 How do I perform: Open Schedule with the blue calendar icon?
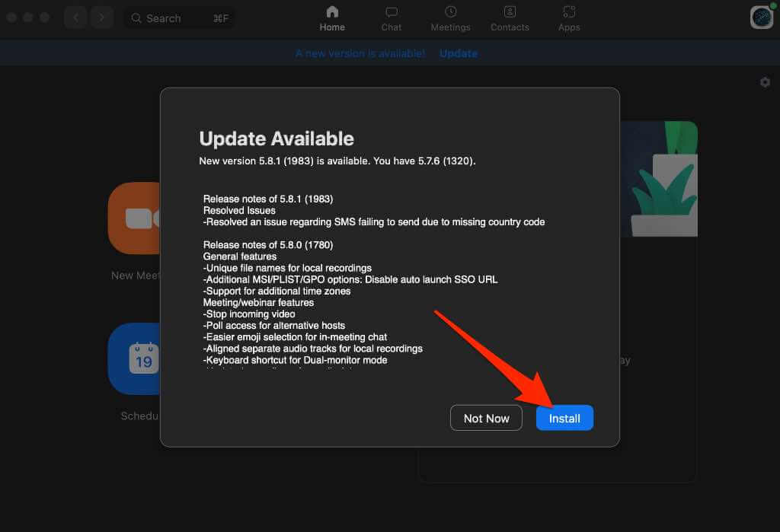(134, 358)
